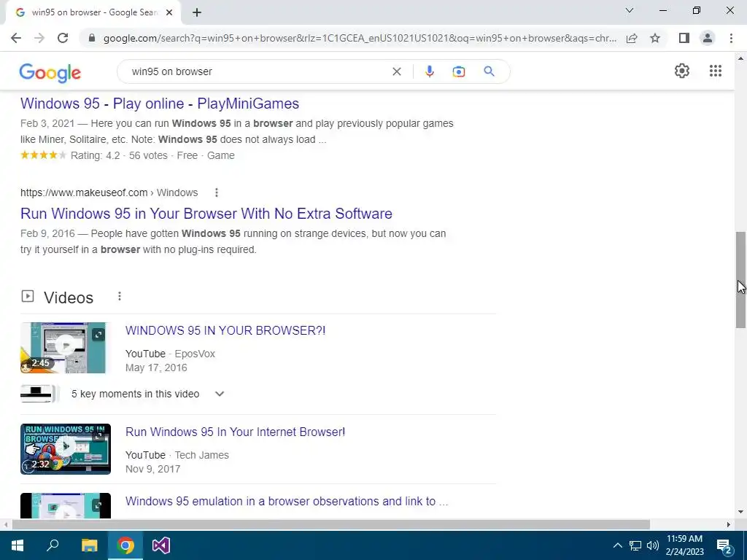Click the Google logo

coord(50,72)
